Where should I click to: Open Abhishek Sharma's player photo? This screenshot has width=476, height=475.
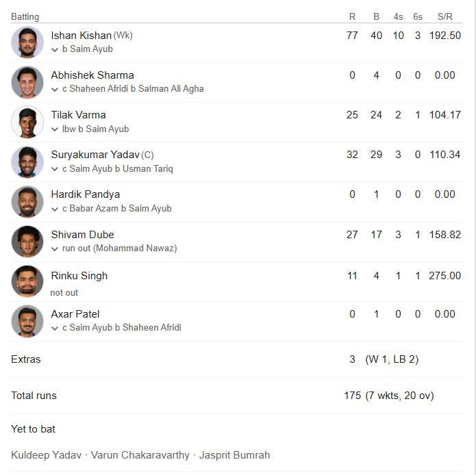click(x=27, y=82)
